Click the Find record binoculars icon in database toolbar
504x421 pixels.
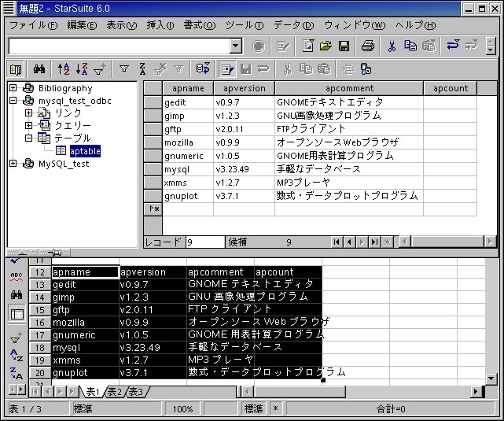tap(39, 69)
